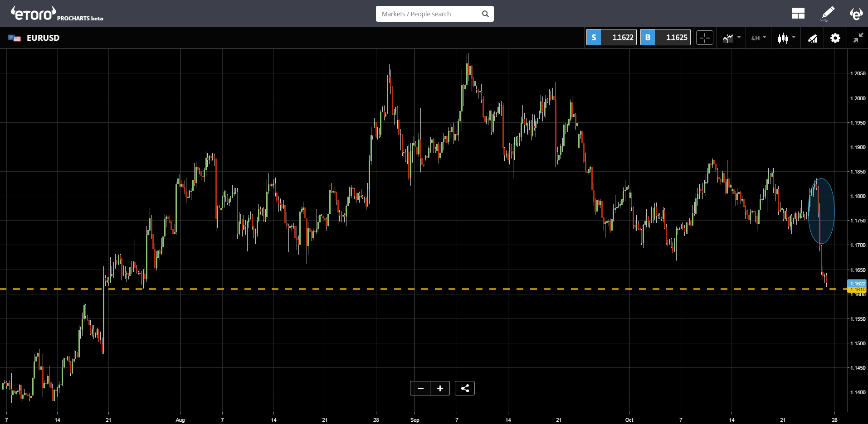Open the candlestick chart type dropdown
Image resolution: width=868 pixels, height=424 pixels.
point(787,38)
